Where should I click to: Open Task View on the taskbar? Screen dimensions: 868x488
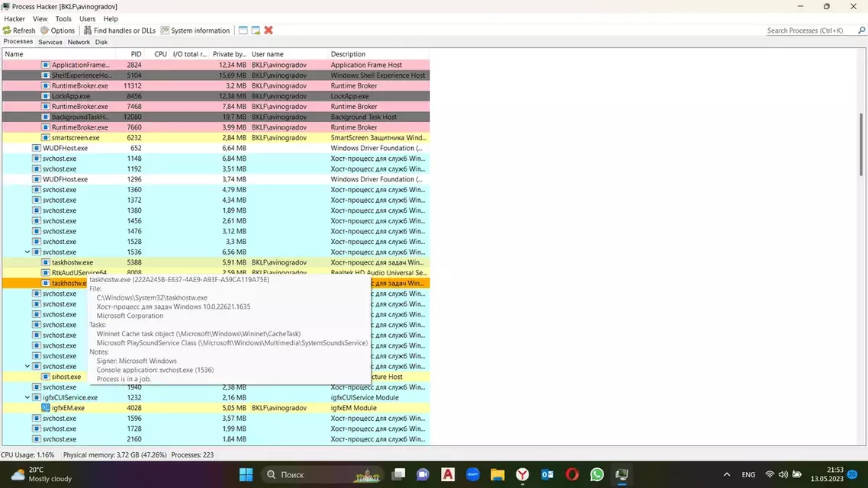tap(398, 475)
